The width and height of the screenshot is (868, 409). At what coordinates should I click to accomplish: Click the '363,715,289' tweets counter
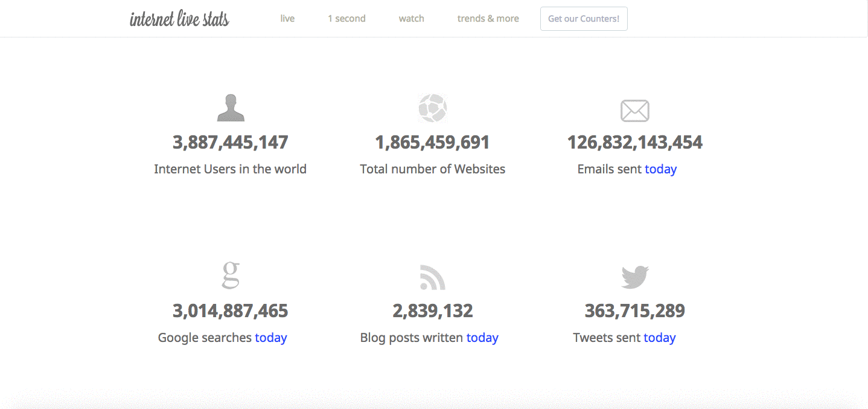tap(634, 311)
